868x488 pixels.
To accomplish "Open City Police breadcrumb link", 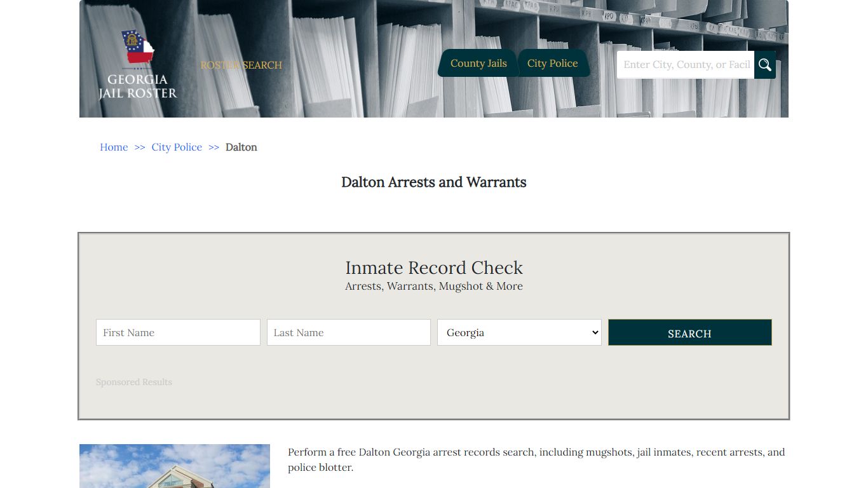I will click(x=177, y=147).
